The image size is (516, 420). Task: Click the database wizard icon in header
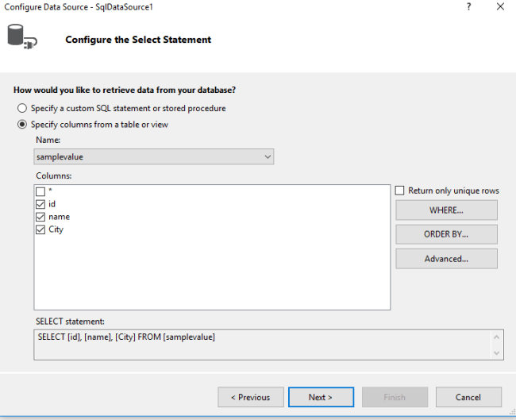click(x=21, y=37)
